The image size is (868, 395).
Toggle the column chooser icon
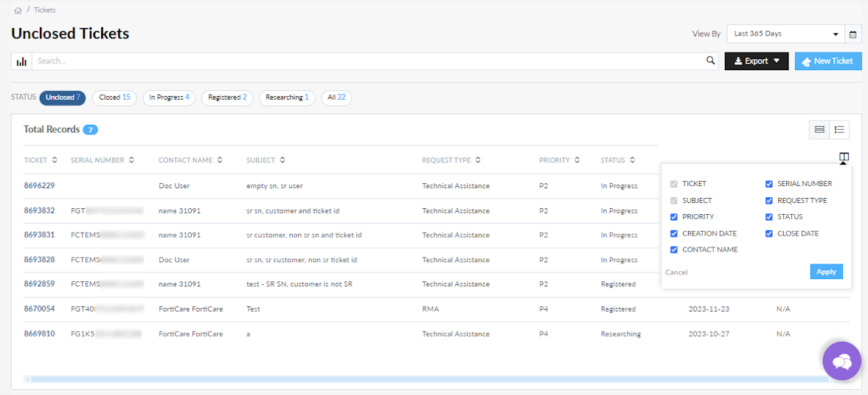(844, 157)
